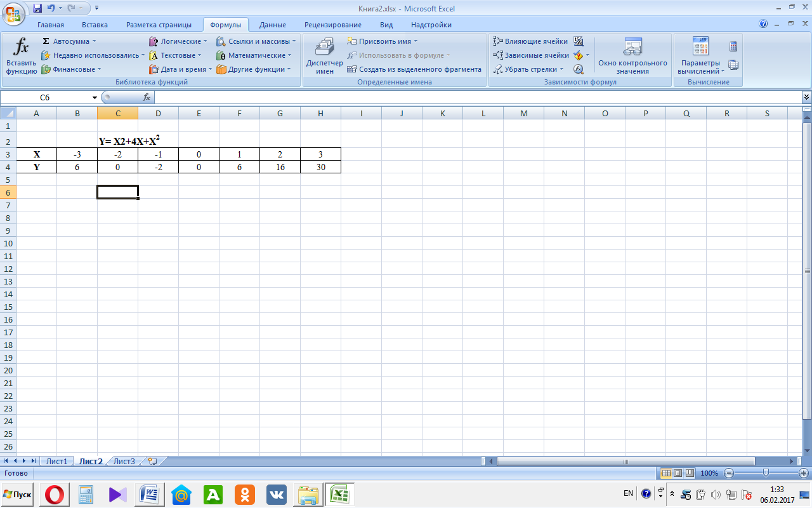Open the file explorer taskbar icon
812x508 pixels.
coord(308,494)
